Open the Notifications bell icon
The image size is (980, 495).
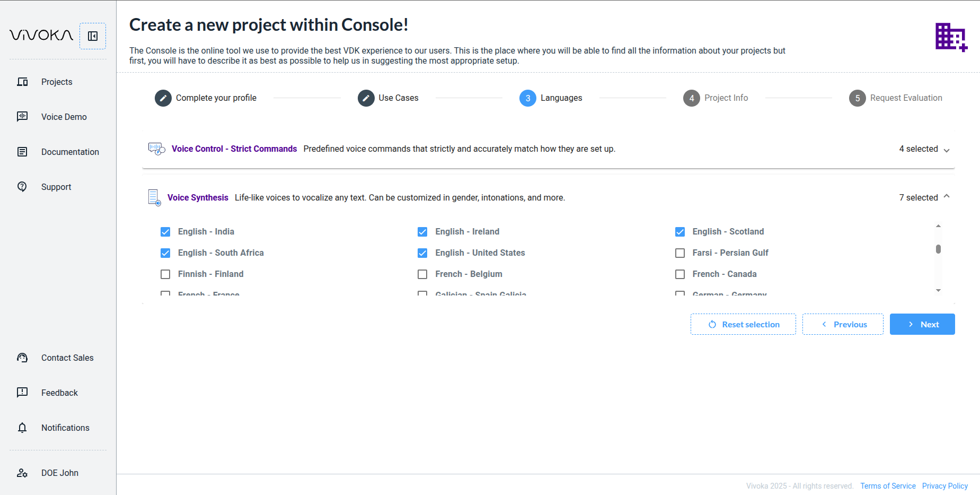(x=22, y=428)
